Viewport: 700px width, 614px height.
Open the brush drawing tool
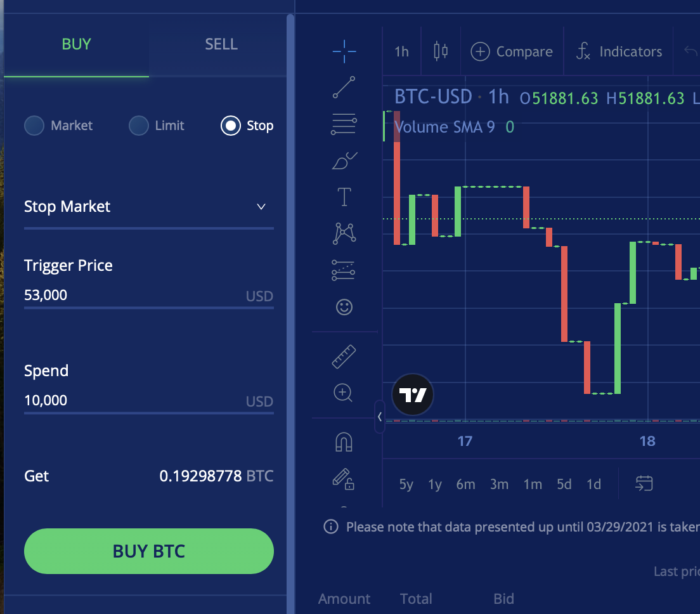344,160
